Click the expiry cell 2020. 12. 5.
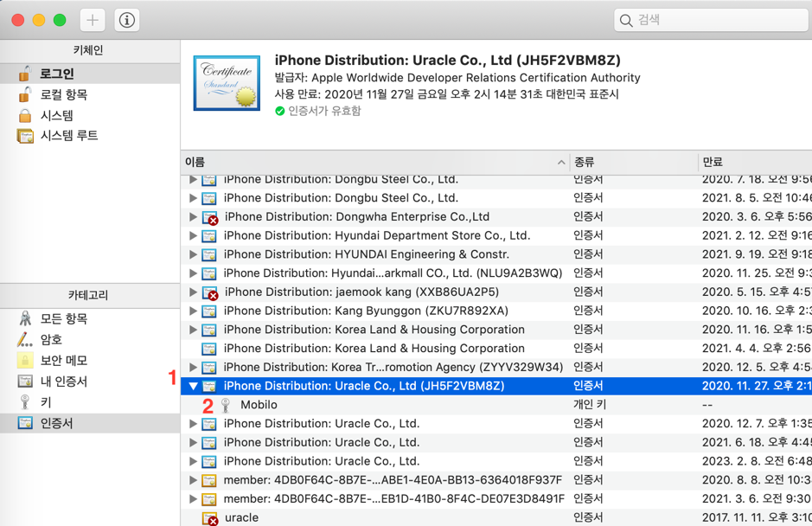 click(x=757, y=368)
